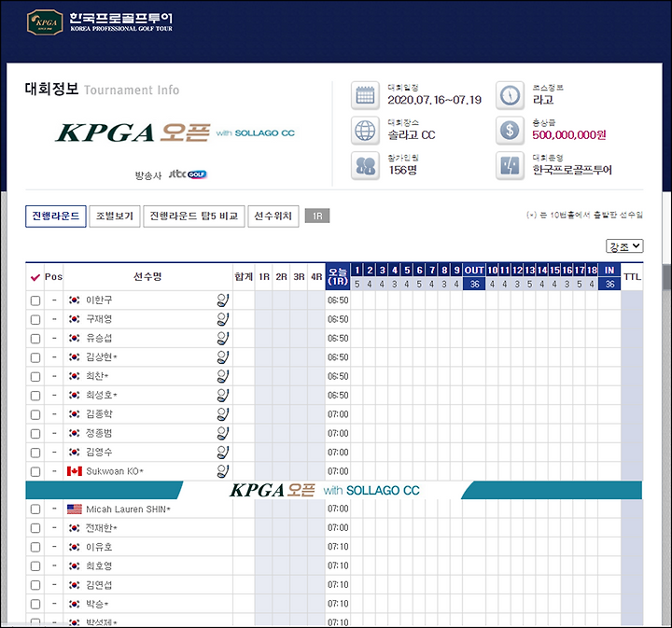Select tee time 06:50 for 이한구

click(338, 300)
